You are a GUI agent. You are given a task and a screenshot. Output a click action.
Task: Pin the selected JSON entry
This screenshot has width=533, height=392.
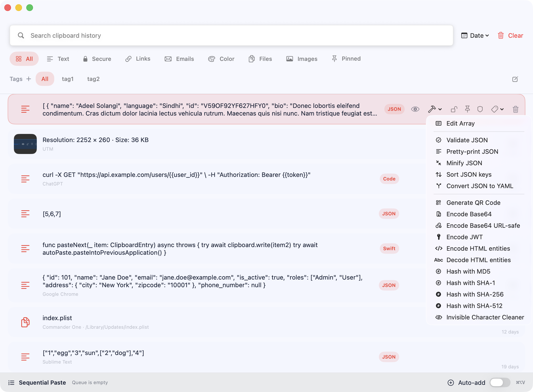(467, 109)
